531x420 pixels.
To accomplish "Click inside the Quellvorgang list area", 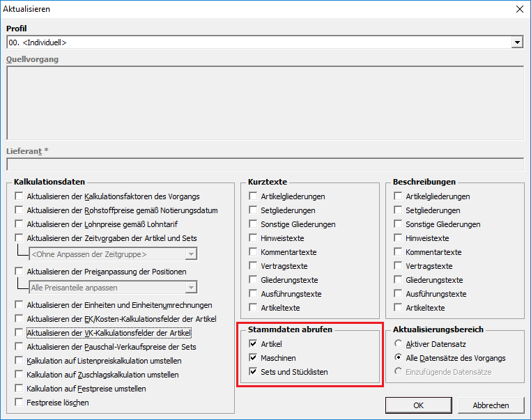I will click(x=265, y=103).
